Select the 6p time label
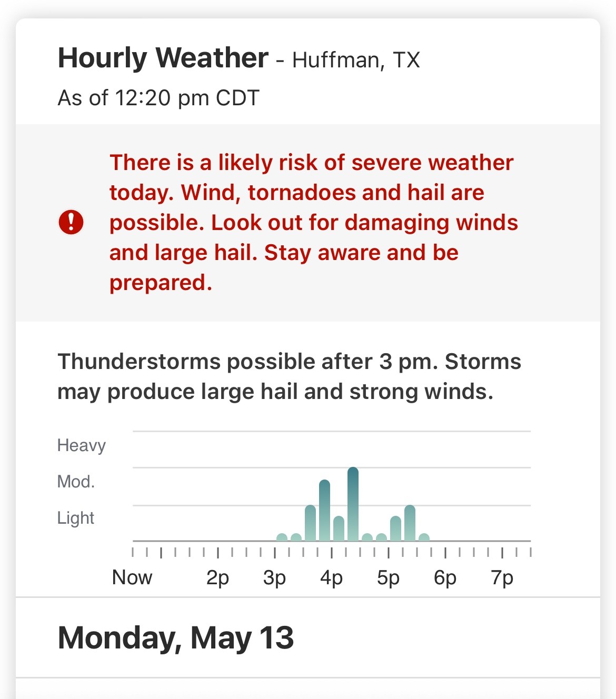 (445, 577)
